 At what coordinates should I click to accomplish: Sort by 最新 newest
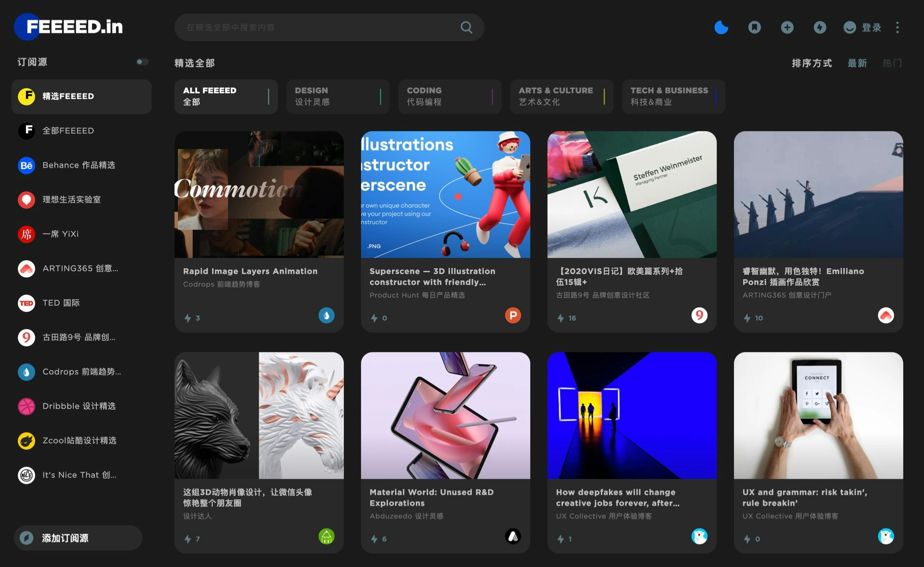[857, 63]
